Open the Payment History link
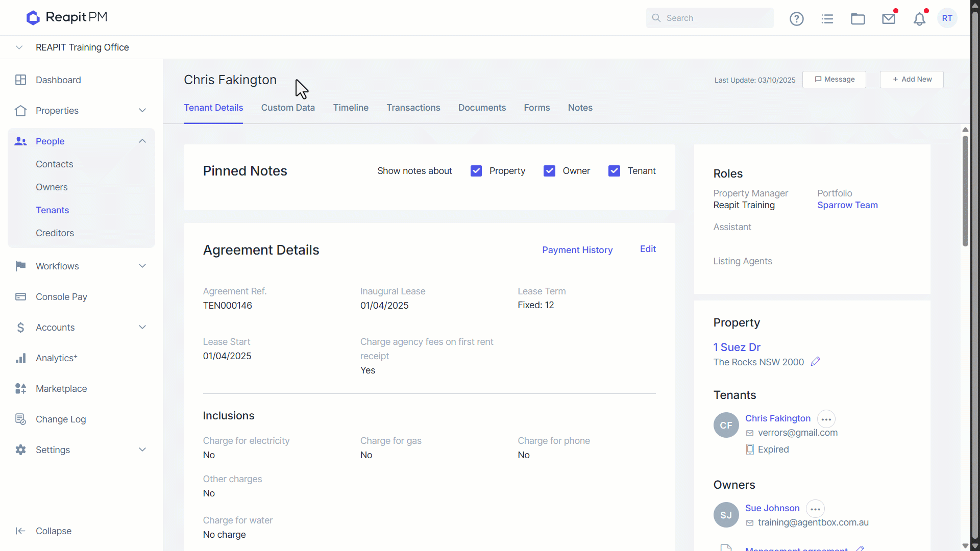 577,250
